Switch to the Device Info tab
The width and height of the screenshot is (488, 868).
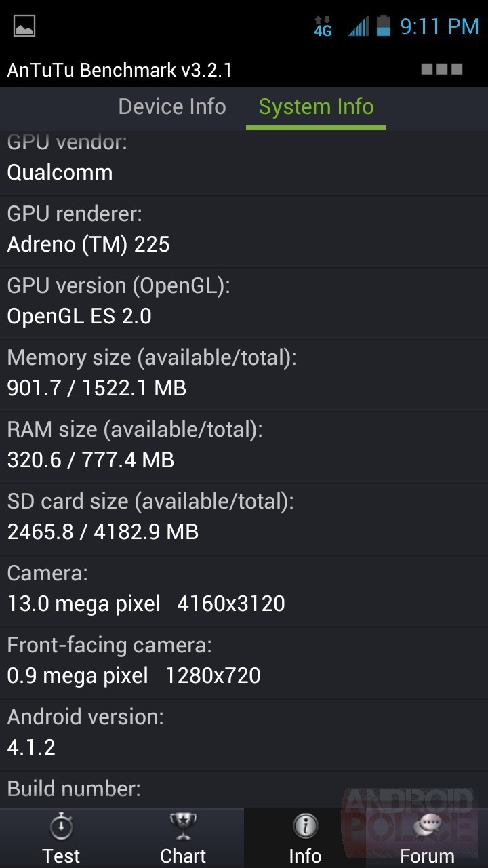tap(172, 106)
